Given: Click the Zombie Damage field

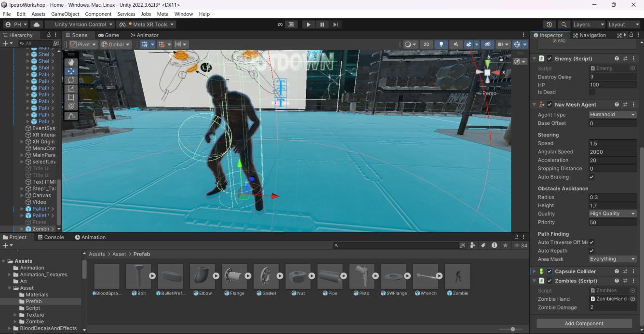Looking at the screenshot, I should point(613,307).
